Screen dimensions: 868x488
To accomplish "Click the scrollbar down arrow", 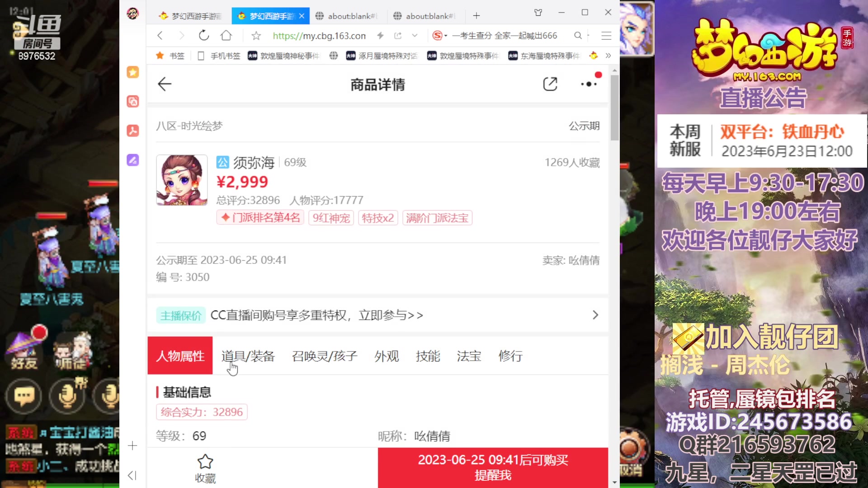I will click(x=614, y=482).
